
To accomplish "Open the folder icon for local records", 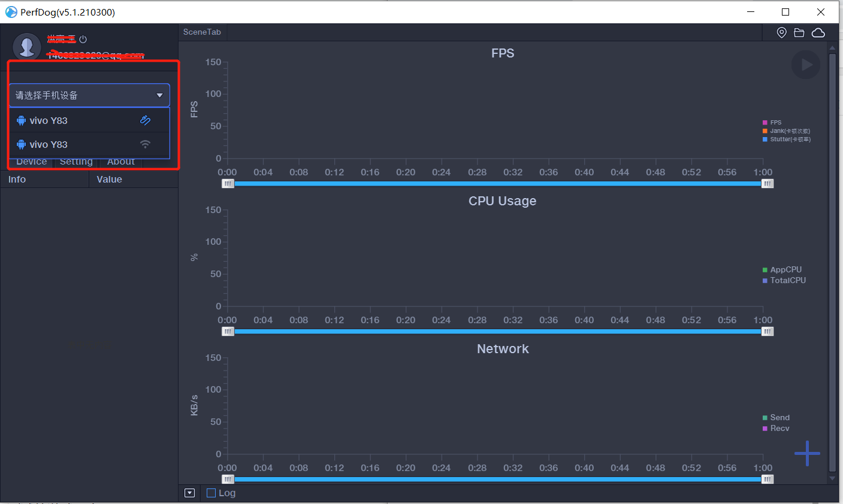I will tap(799, 33).
